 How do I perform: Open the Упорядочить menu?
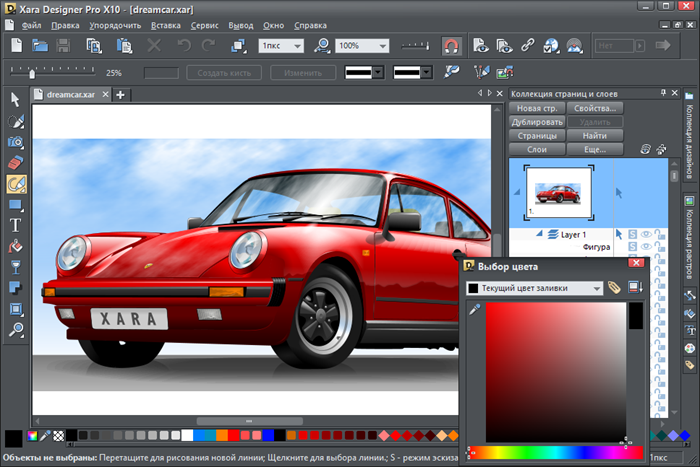[x=115, y=25]
